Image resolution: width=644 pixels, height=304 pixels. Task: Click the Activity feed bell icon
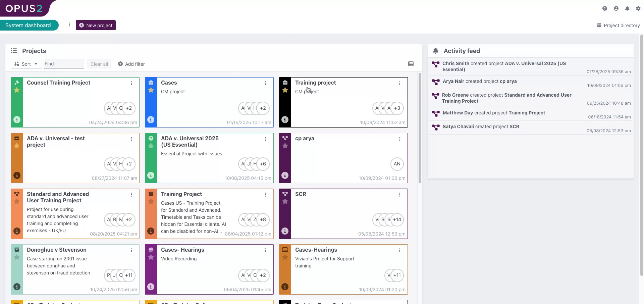[x=436, y=51]
